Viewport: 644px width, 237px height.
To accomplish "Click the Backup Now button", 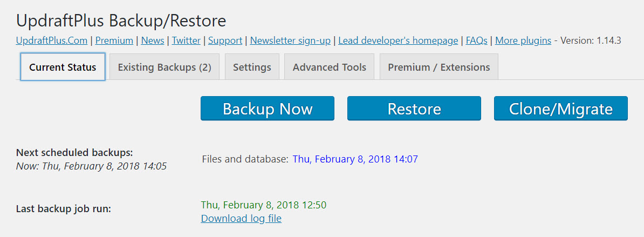I will [267, 109].
